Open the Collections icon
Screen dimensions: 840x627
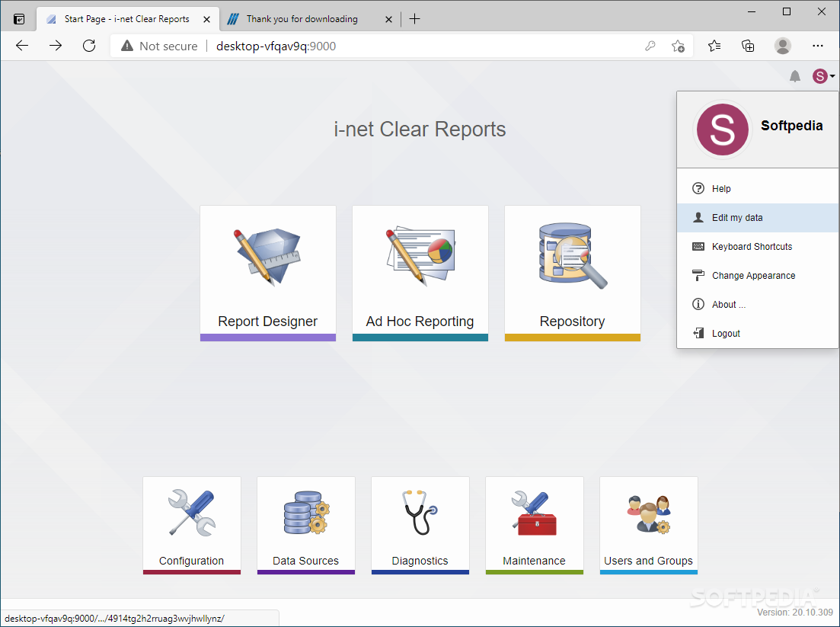coord(748,46)
